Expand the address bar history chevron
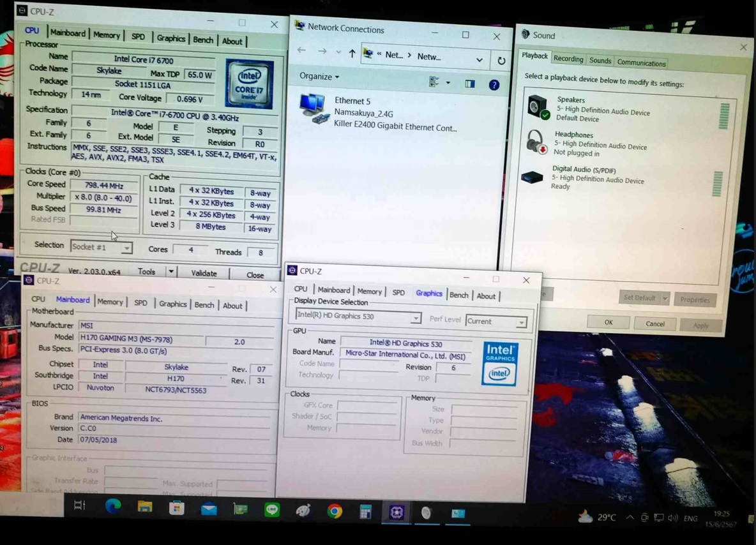Screen dimensions: 756x545 (x=480, y=60)
